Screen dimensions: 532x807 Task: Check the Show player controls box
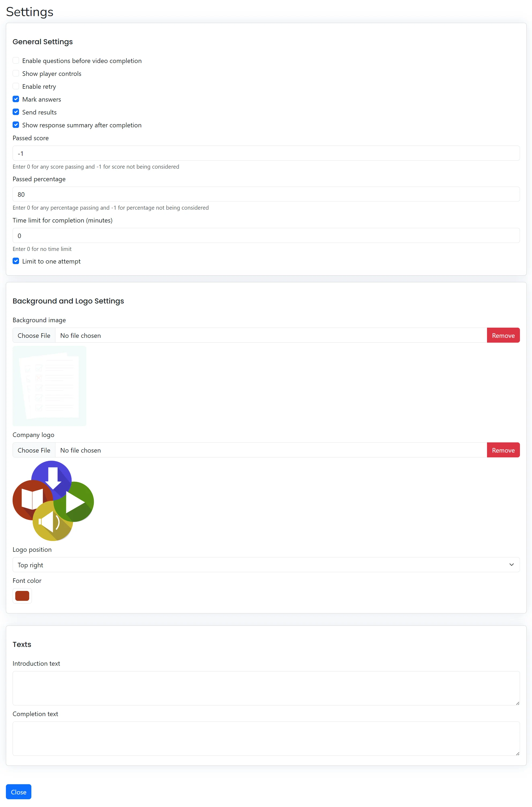tap(16, 73)
